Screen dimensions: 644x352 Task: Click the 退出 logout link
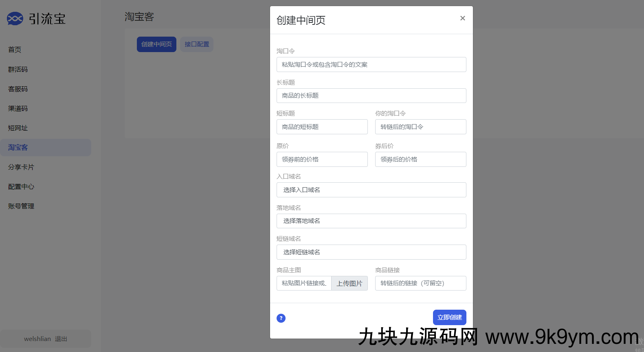coord(61,339)
